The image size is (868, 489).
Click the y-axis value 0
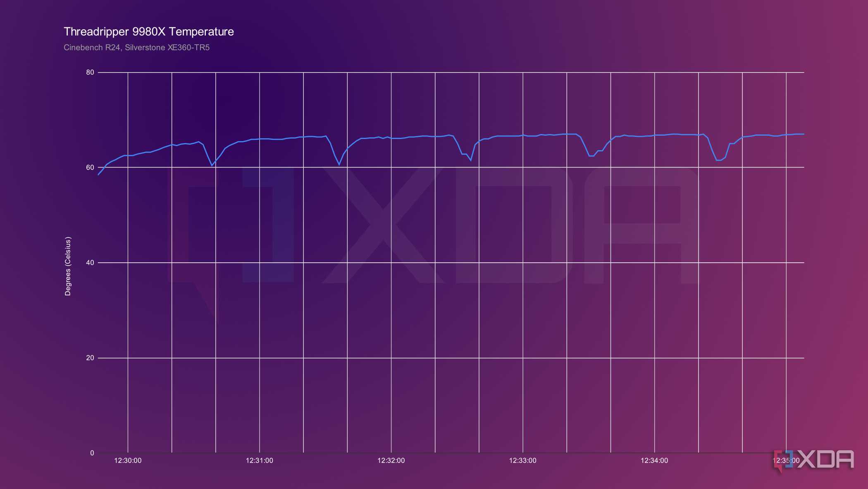click(x=92, y=453)
